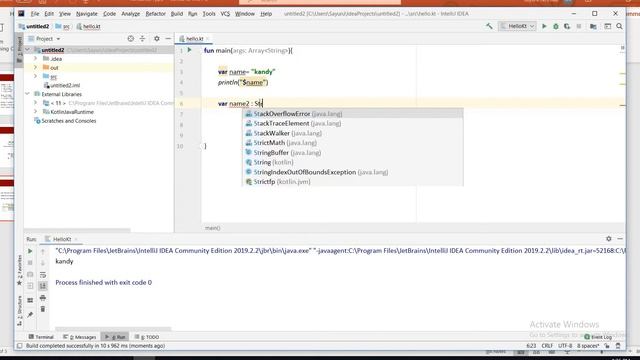The height and width of the screenshot is (360, 640).
Task: Select StringBuffer completion suggestion
Action: [352, 153]
